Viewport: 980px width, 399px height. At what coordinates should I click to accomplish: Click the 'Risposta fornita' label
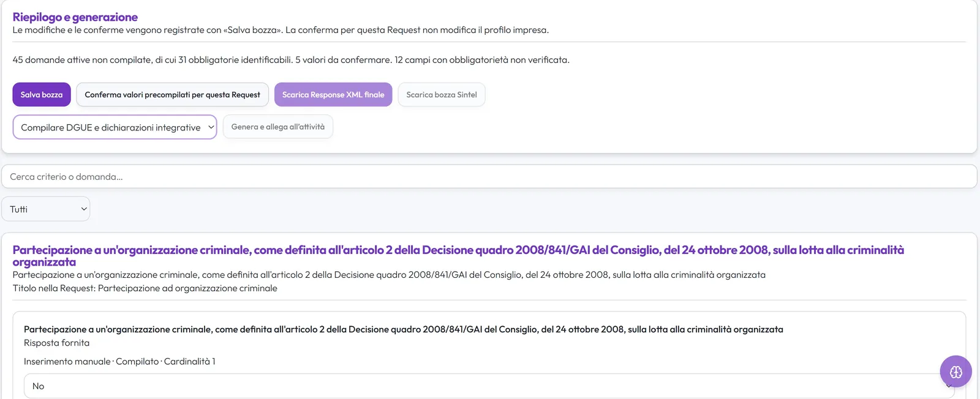(x=57, y=343)
